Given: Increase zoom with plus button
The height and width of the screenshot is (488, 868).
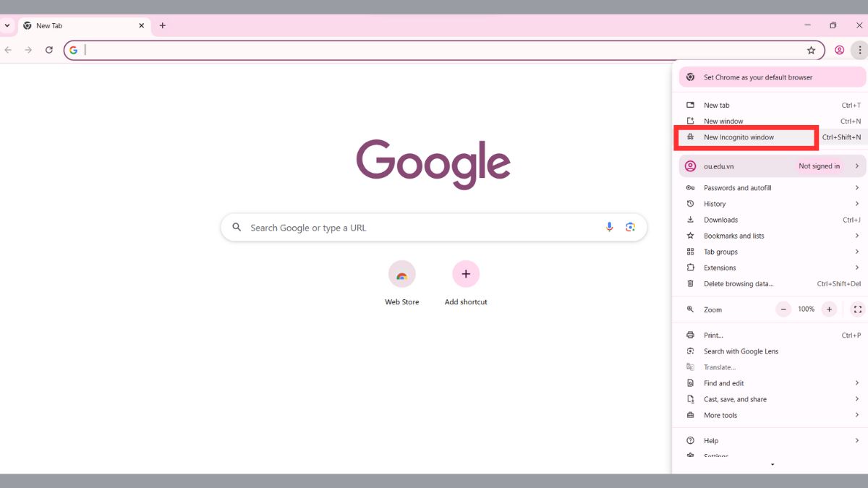Looking at the screenshot, I should click(829, 309).
